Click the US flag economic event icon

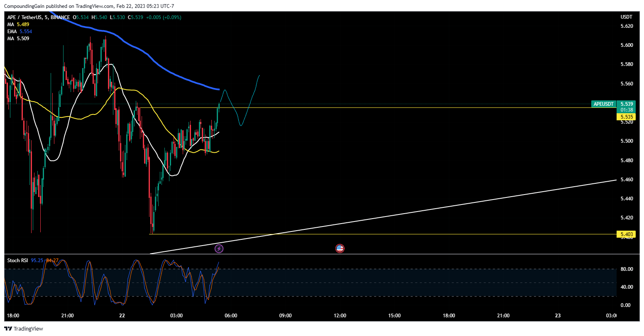[x=340, y=248]
